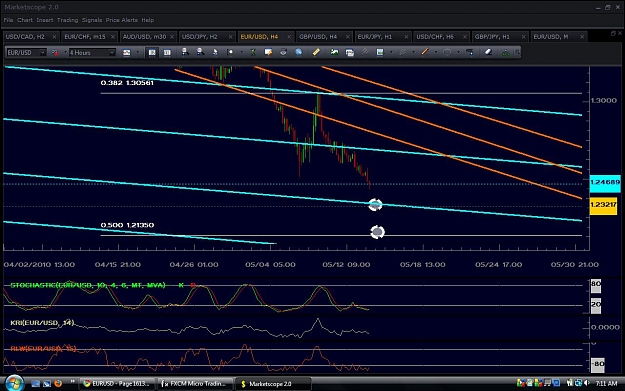625x391 pixels.
Task: Click the note with lightning icon
Action: click(x=268, y=52)
